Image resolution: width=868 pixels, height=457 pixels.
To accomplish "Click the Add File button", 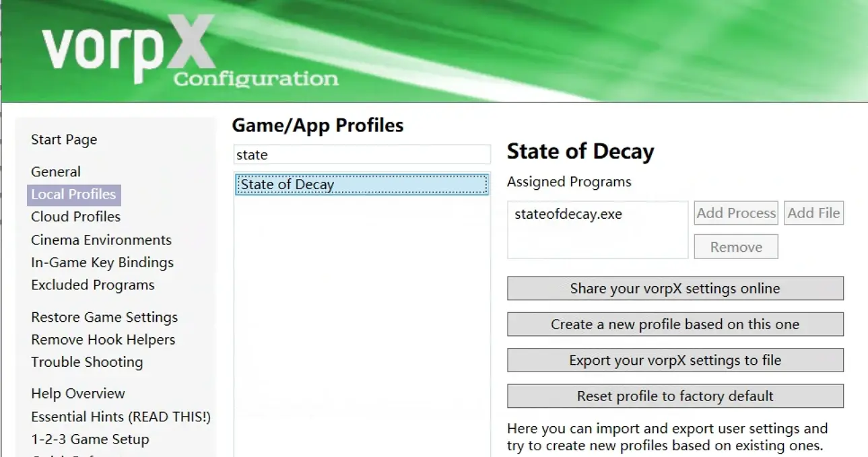I will click(813, 213).
